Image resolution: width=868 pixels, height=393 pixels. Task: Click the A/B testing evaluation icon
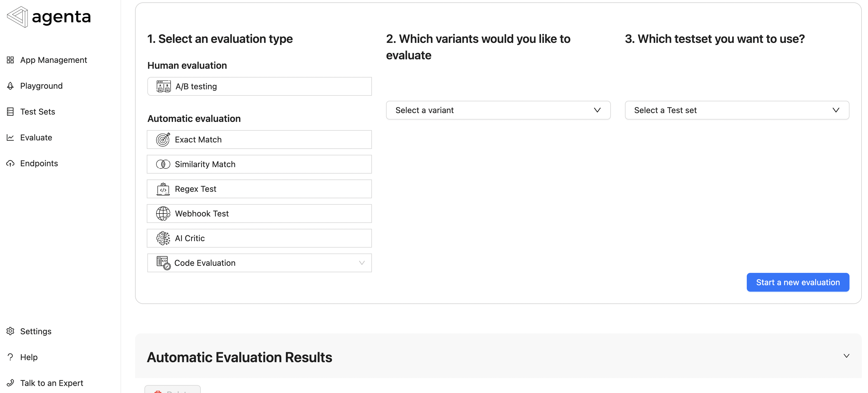[x=162, y=86]
